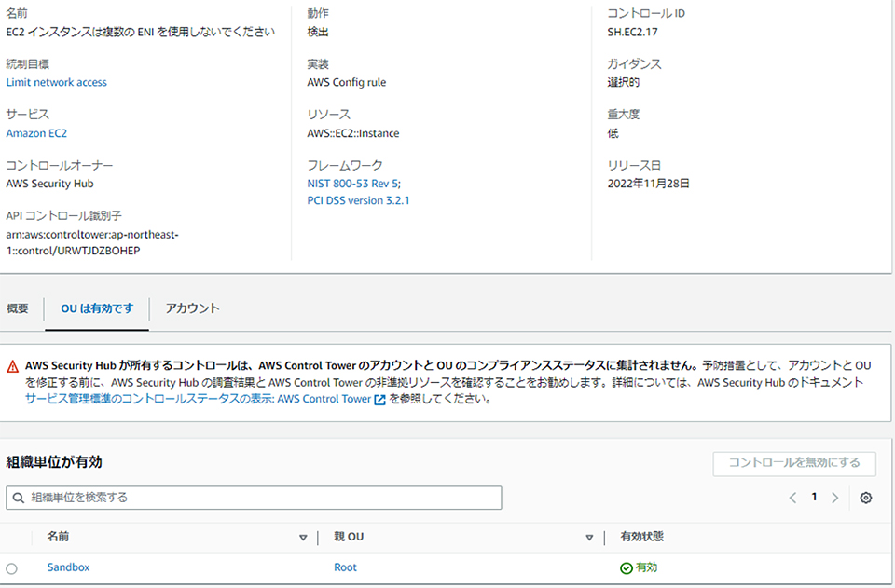This screenshot has width=895, height=588.
Task: Click the 低 severity value
Action: [613, 133]
